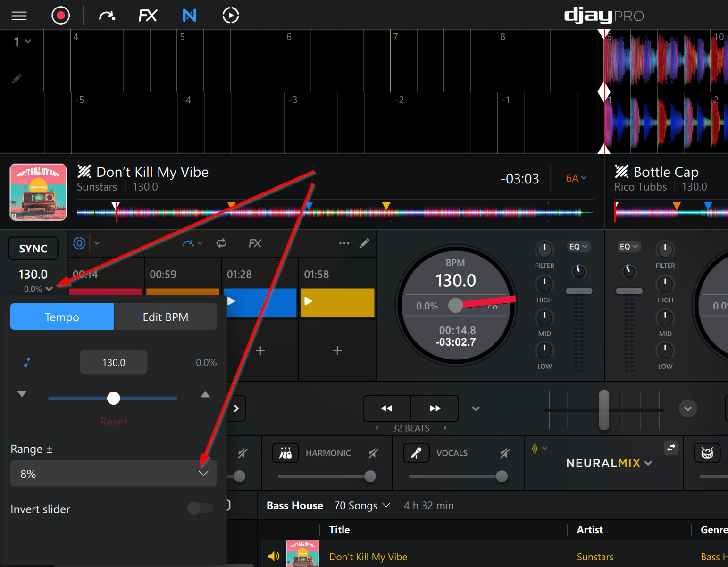Viewport: 728px width, 567px height.
Task: Open the three-dots more options
Action: [x=344, y=243]
